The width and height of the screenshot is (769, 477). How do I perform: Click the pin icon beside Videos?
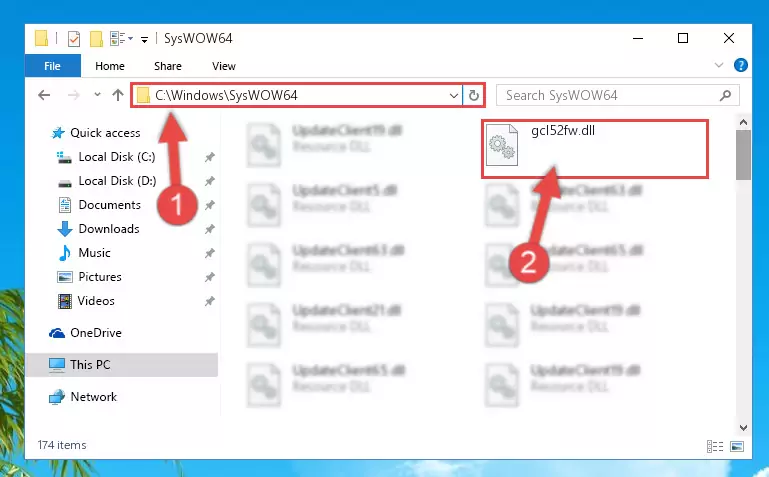(x=210, y=301)
